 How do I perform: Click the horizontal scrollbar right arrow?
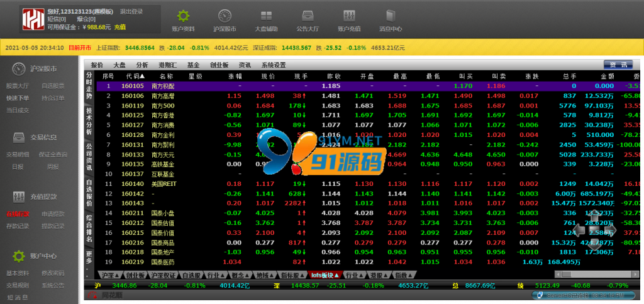pyautogui.click(x=636, y=274)
